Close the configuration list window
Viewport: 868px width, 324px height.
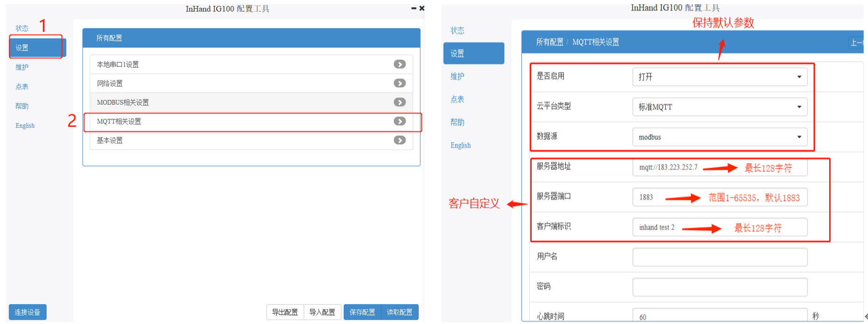click(x=422, y=8)
